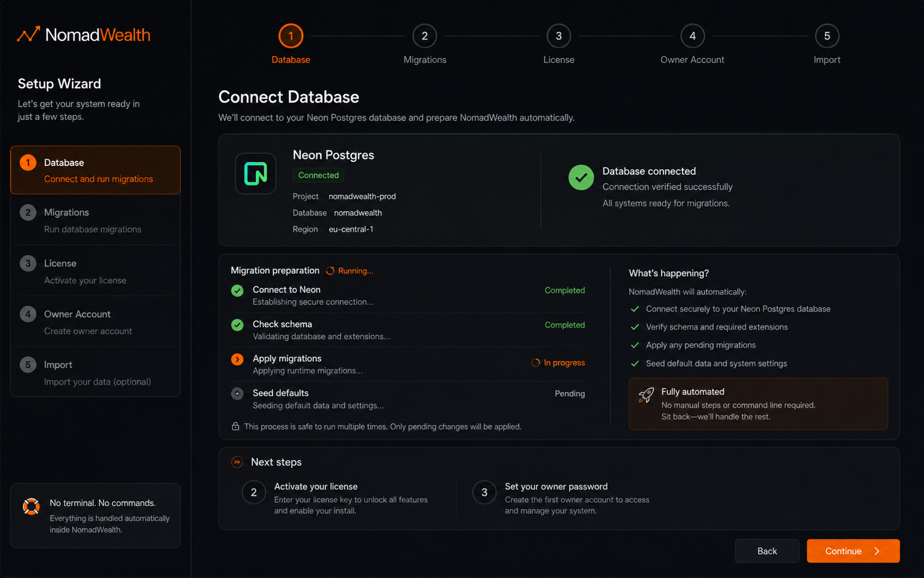Click the Setup Wizard sidebar heading
The width and height of the screenshot is (924, 578).
point(59,84)
